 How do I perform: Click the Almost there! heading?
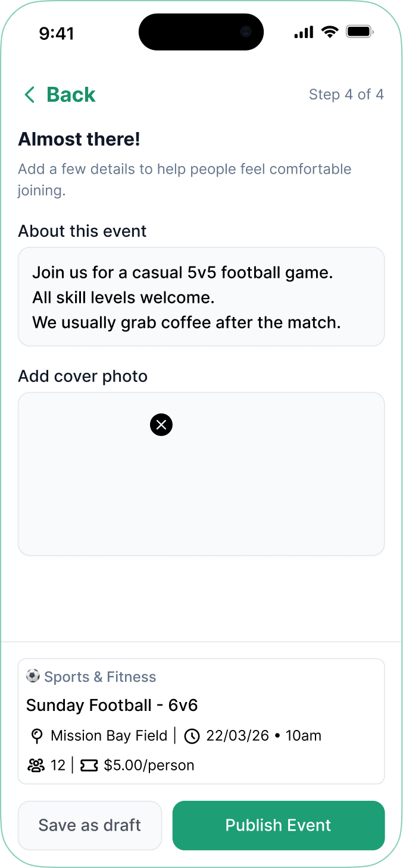point(79,139)
